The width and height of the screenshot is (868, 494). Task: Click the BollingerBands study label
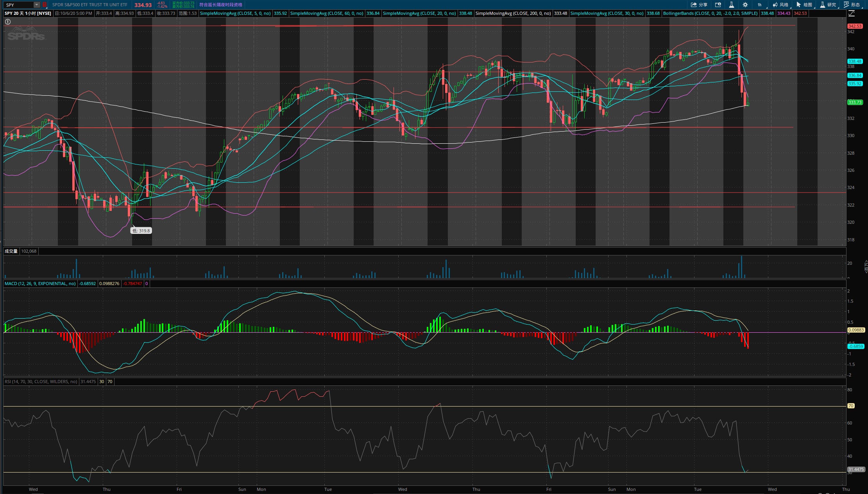[710, 13]
